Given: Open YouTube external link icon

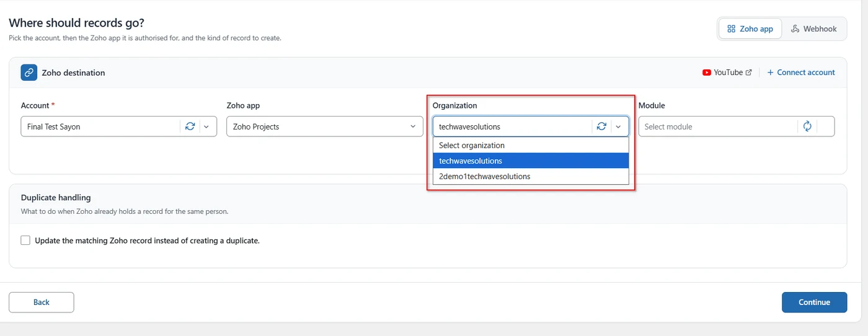Looking at the screenshot, I should pyautogui.click(x=748, y=73).
